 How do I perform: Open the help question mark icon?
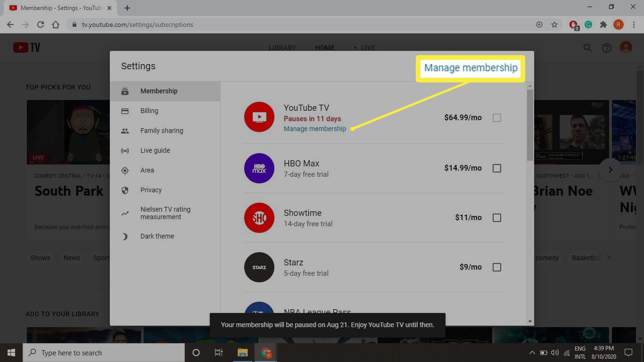607,48
